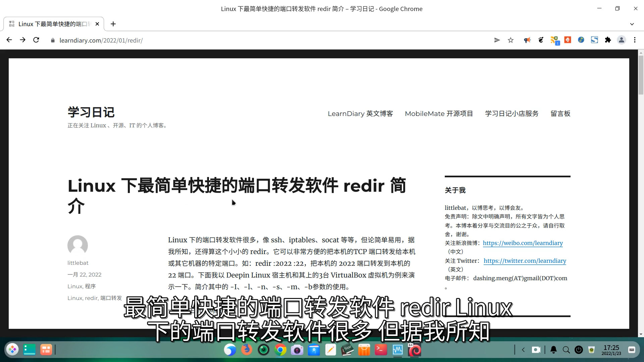Click the Twitter profile link
Screen dimensions: 644x362
525,261
